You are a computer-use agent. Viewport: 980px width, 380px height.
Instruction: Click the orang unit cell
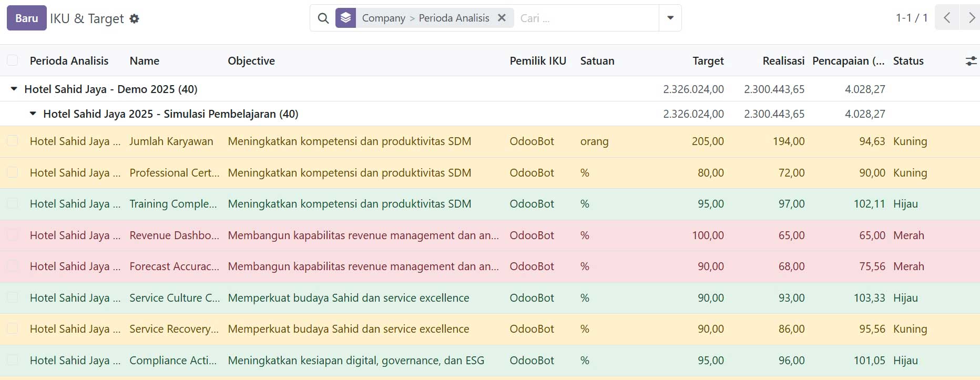click(594, 141)
